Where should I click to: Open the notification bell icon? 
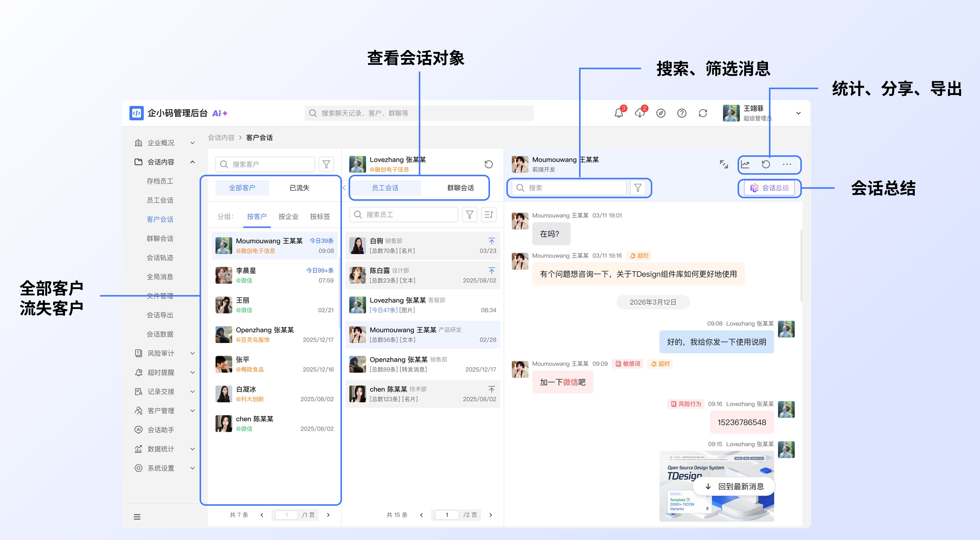pos(619,113)
